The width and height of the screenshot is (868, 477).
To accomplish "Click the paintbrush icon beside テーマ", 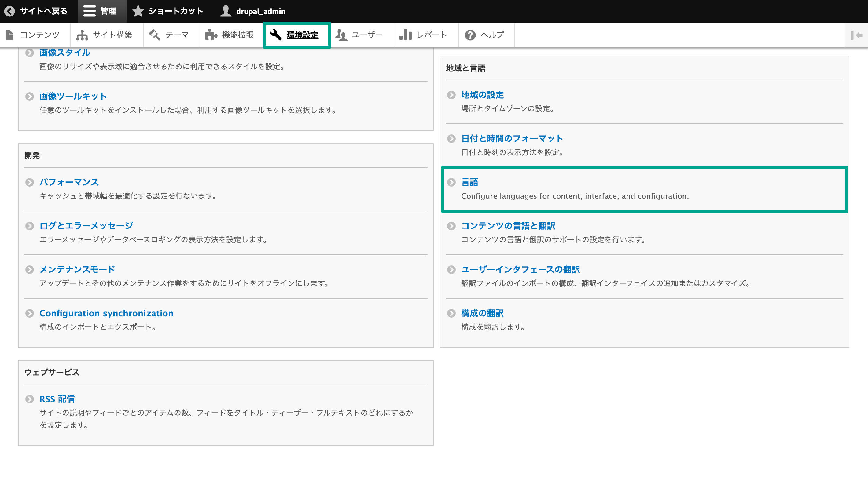I will 155,35.
